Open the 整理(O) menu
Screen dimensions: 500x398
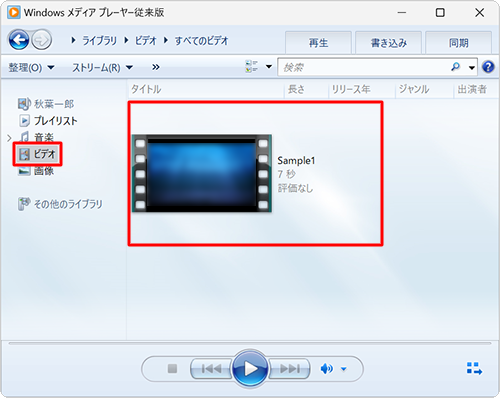pos(31,68)
